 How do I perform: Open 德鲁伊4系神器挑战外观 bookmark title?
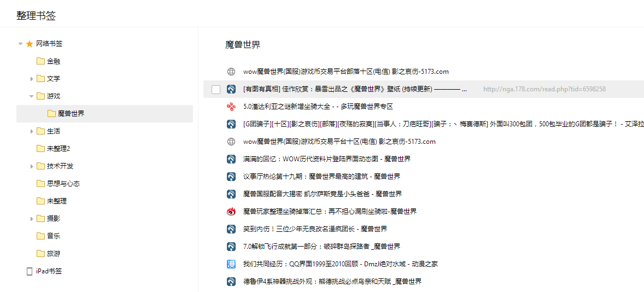tap(332, 281)
